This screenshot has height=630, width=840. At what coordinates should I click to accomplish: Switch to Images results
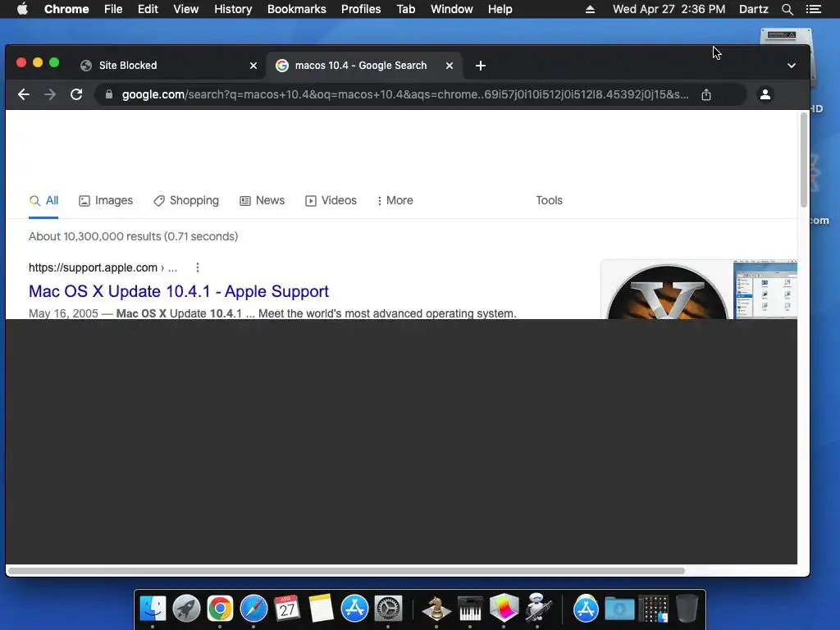[106, 201]
